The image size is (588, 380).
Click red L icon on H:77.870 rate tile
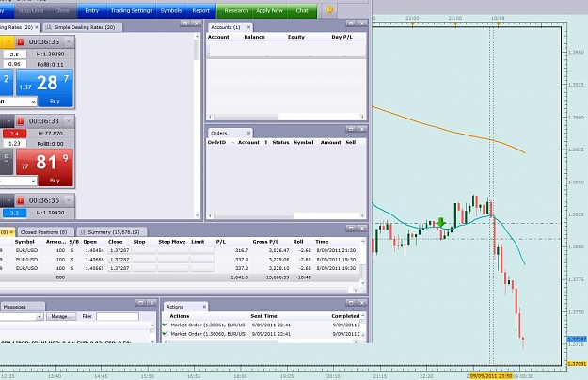[21, 121]
